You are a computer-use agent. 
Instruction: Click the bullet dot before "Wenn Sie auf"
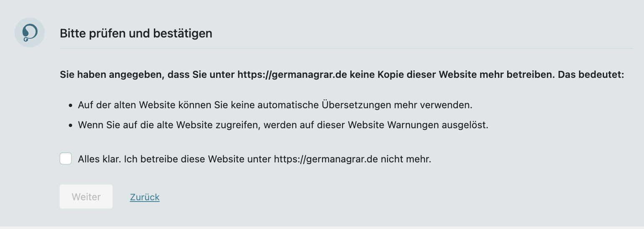70,125
